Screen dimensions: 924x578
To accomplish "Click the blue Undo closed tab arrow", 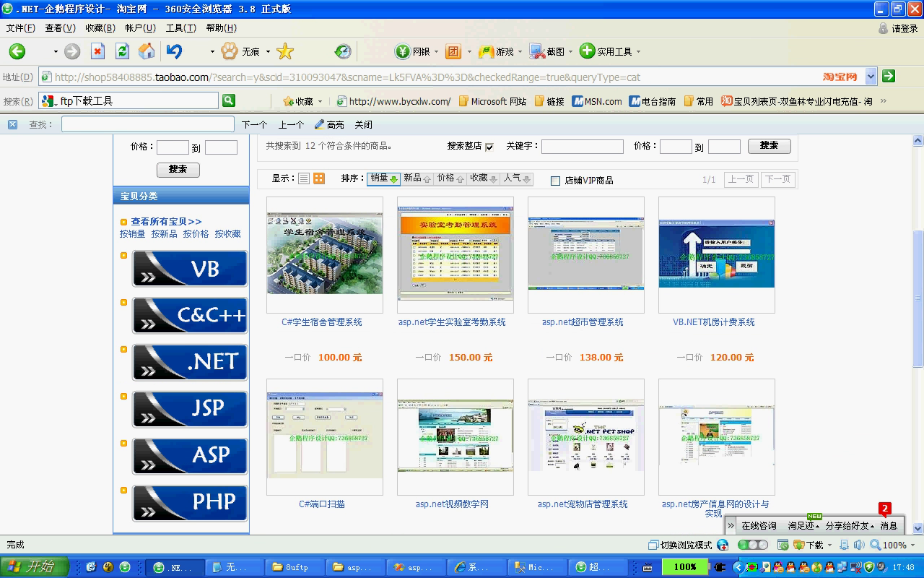I will [174, 51].
